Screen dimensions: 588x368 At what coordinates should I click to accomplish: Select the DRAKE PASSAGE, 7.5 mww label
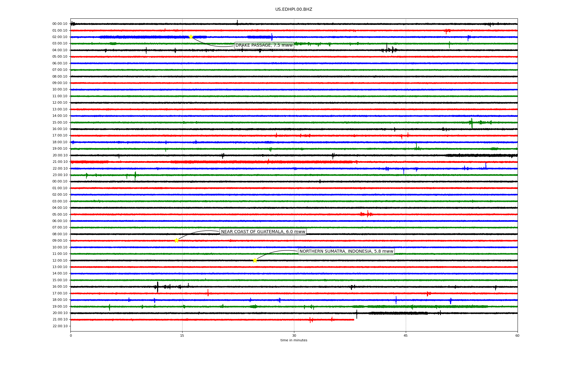click(264, 45)
